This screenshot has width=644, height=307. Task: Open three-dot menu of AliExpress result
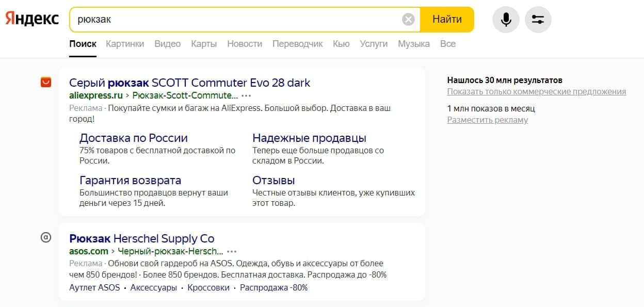(246, 96)
